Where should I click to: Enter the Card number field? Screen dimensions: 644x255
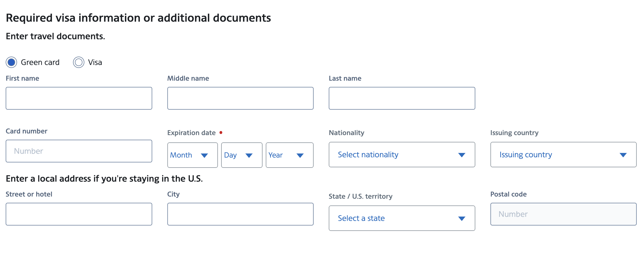(79, 151)
